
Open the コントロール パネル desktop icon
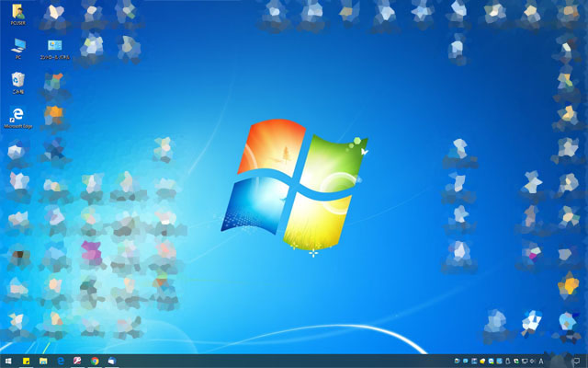54,46
